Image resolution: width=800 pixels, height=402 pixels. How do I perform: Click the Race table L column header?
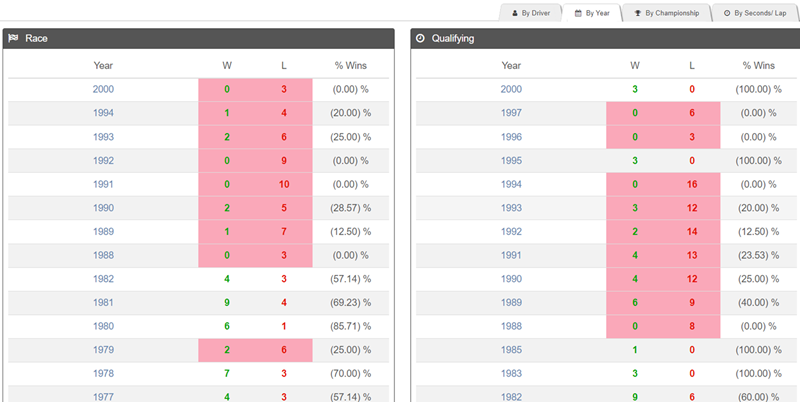(284, 65)
